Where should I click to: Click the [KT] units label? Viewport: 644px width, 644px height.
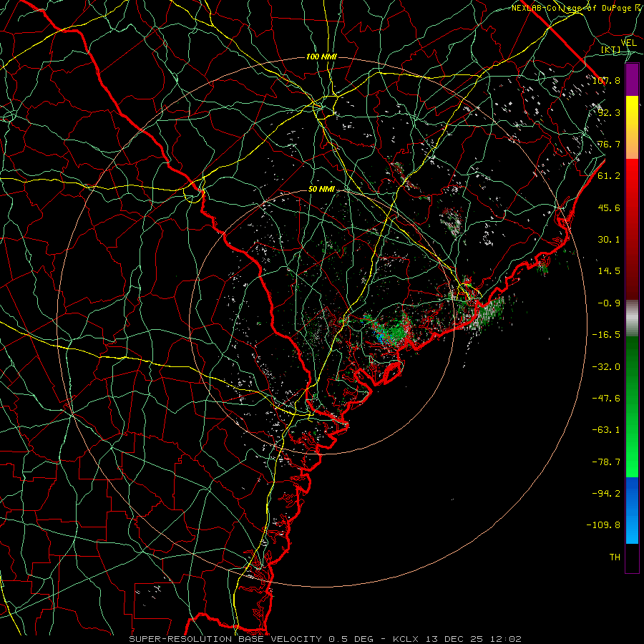coord(611,49)
